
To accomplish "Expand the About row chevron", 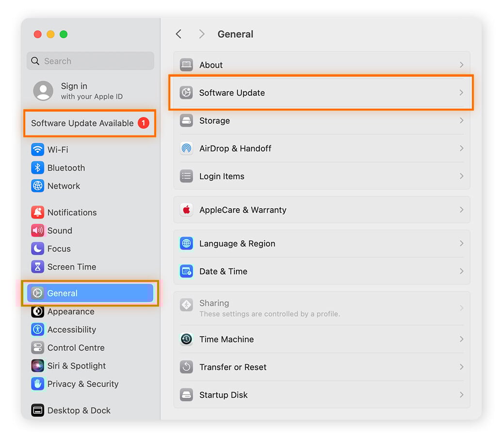I will 461,65.
